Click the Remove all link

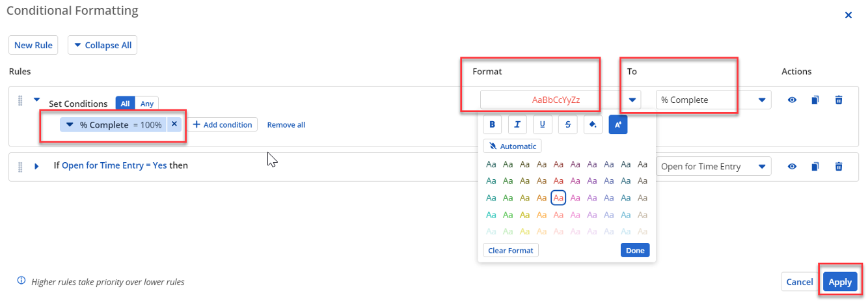point(286,124)
